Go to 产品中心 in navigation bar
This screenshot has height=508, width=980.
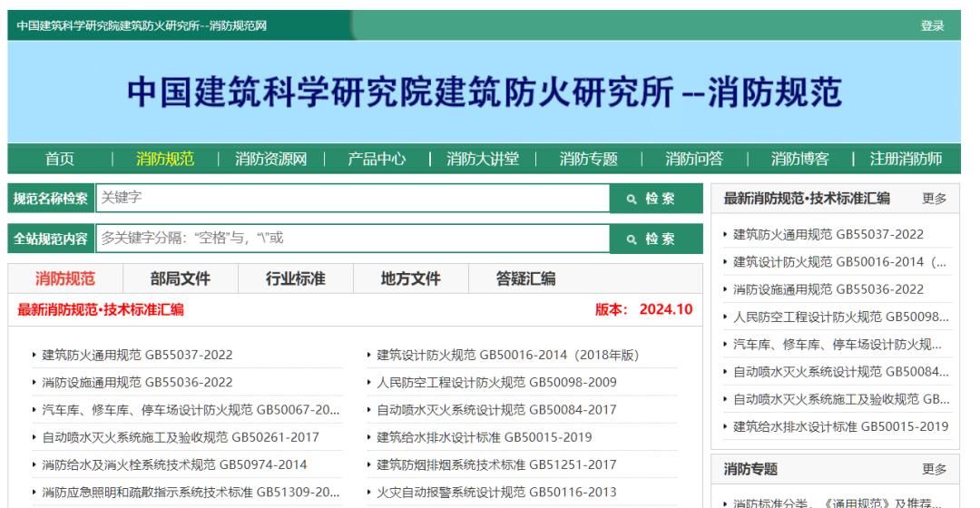377,159
